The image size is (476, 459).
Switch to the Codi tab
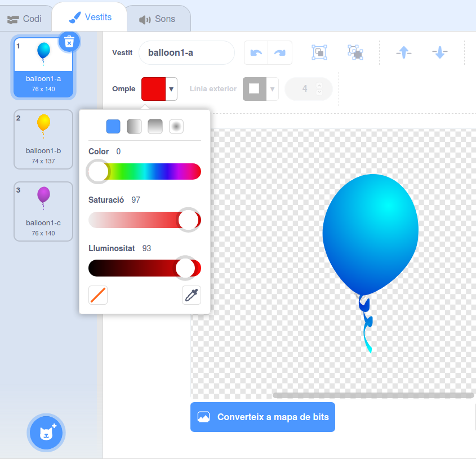coord(24,19)
